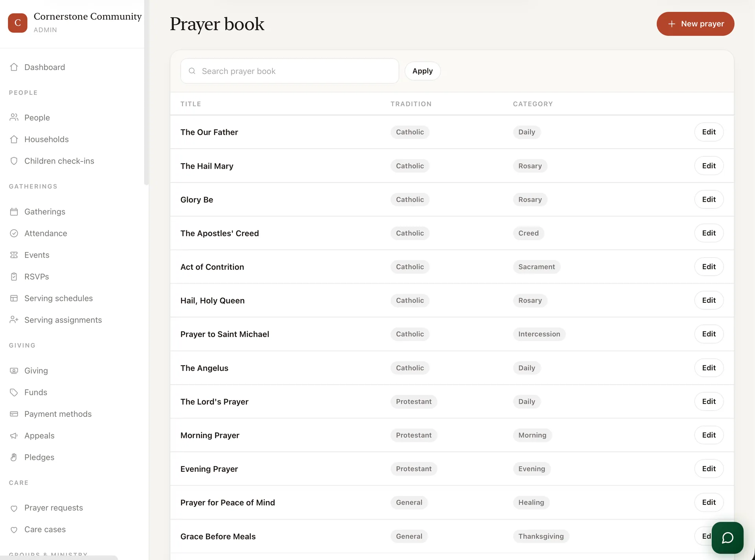Image resolution: width=755 pixels, height=560 pixels.
Task: Click the Serving schedules table icon
Action: point(14,298)
